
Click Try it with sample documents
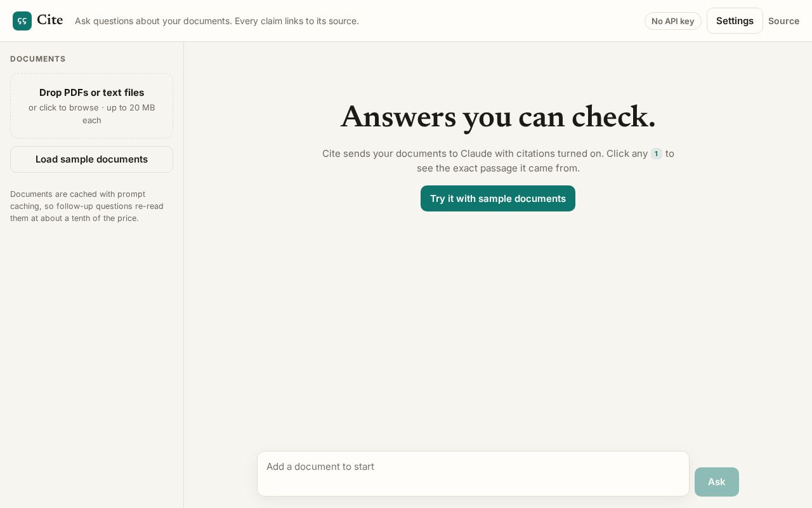coord(498,199)
